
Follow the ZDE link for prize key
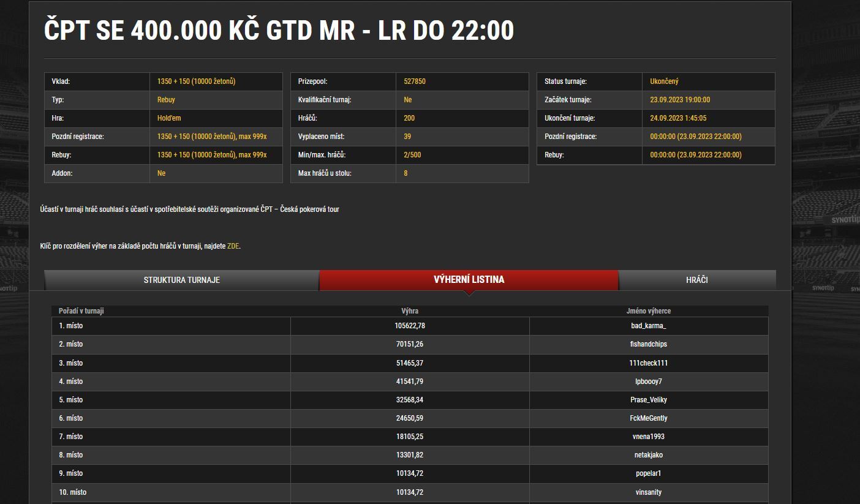click(x=233, y=246)
